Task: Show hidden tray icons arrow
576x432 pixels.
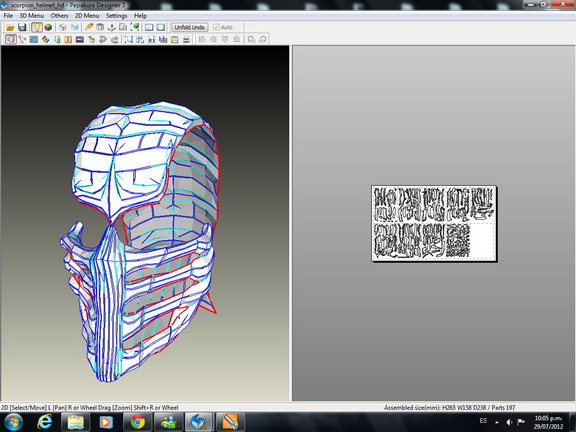Action: click(x=497, y=422)
